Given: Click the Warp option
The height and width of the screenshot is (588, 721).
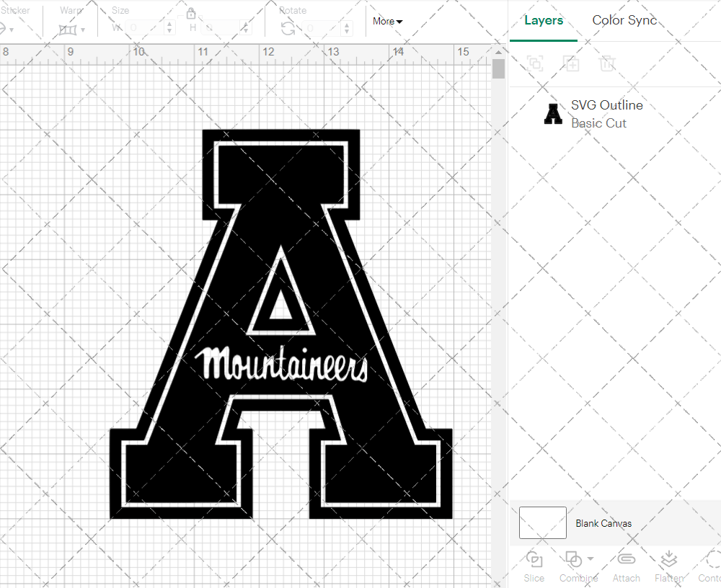Looking at the screenshot, I should [70, 10].
